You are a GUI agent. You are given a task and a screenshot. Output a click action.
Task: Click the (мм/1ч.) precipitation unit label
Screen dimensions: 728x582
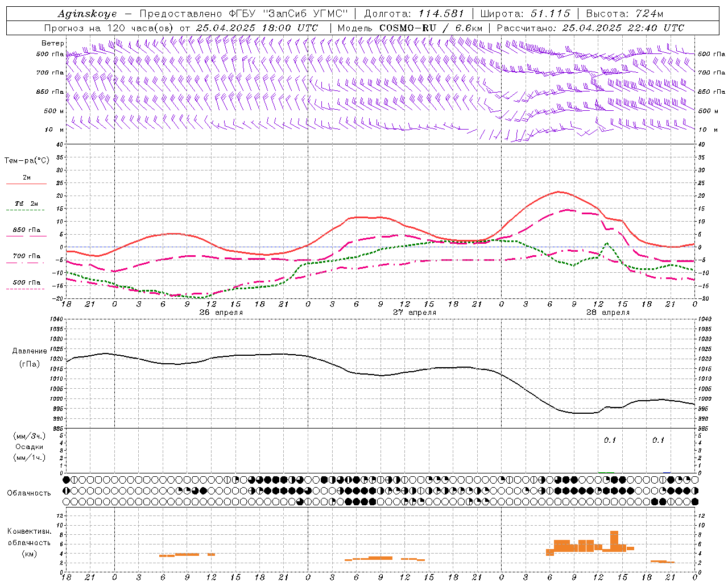point(30,458)
